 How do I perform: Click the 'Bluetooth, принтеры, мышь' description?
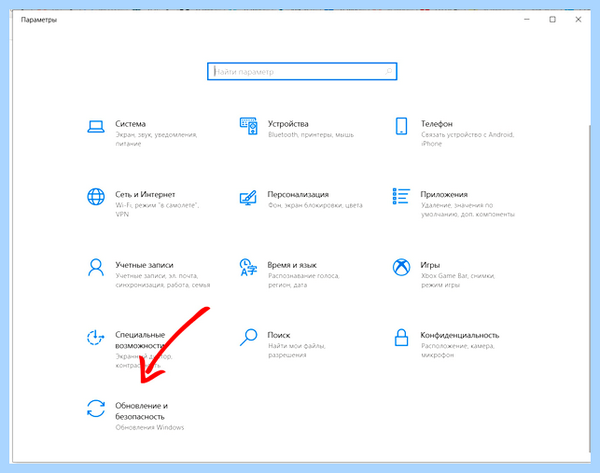(x=311, y=134)
